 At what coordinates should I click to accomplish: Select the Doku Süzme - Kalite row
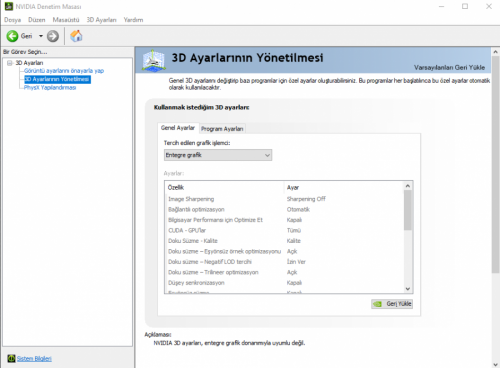(x=284, y=241)
